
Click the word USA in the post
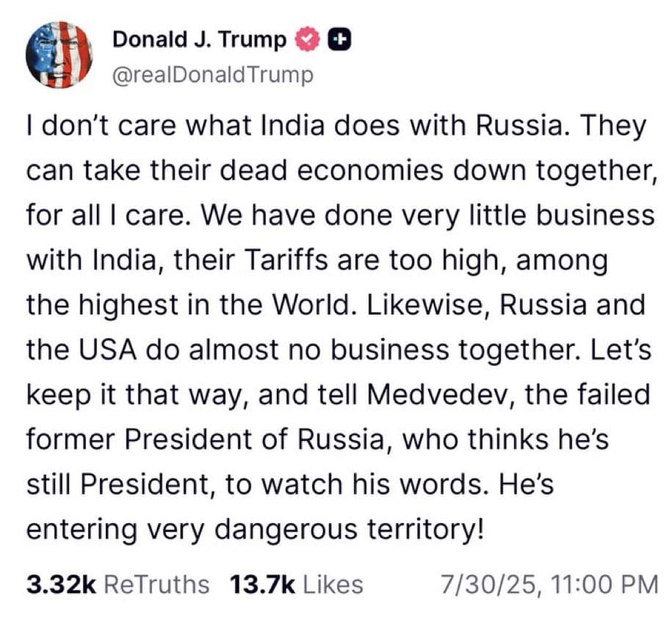coord(107,350)
